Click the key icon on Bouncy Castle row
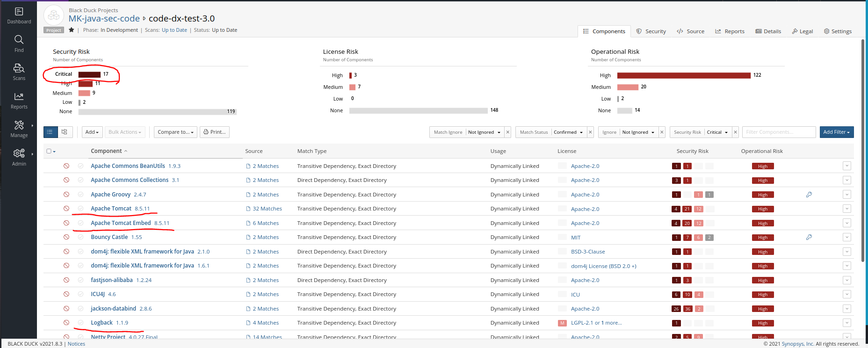The width and height of the screenshot is (868, 348). [x=809, y=237]
